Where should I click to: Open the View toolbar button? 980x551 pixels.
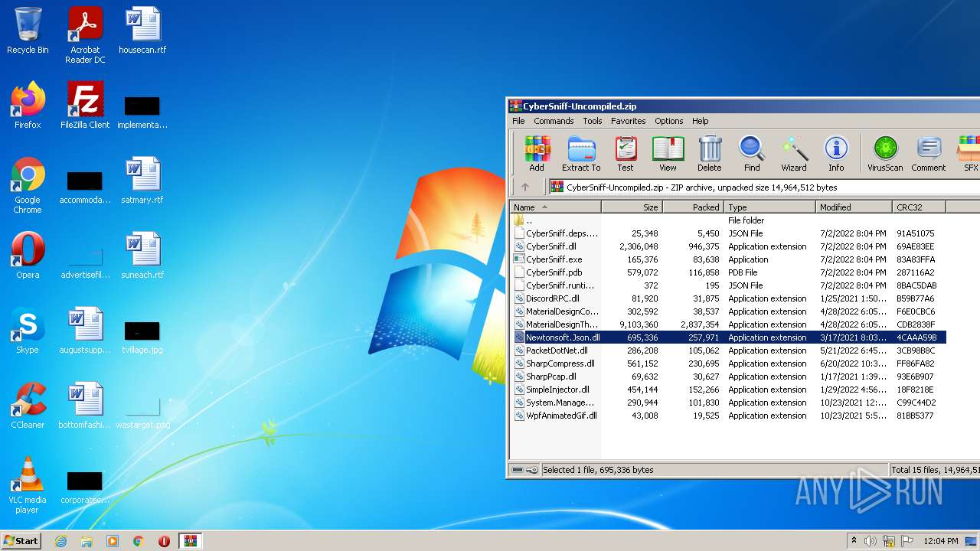[x=668, y=154]
